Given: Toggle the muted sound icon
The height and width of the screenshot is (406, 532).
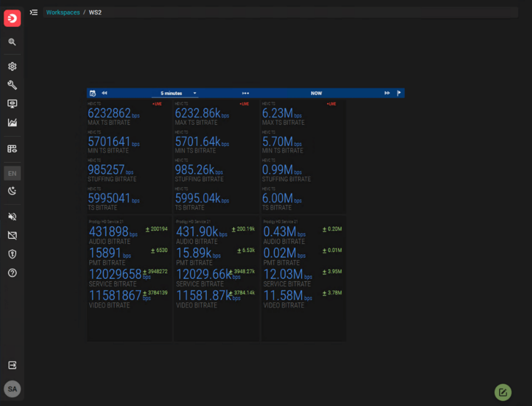Looking at the screenshot, I should click(x=12, y=216).
